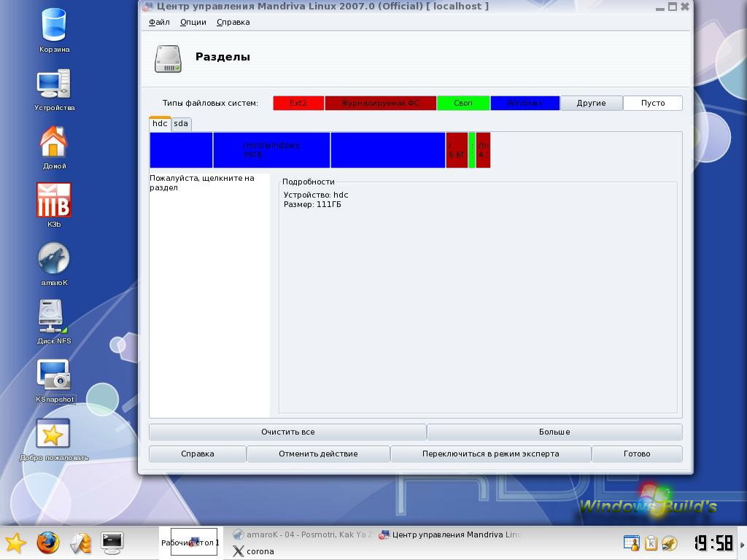Switch to amaroK taskbar entry
Screen dimensions: 747x560
(x=303, y=534)
